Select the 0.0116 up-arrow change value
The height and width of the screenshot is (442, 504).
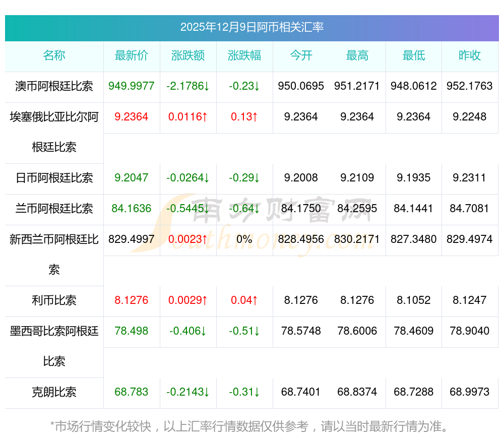point(188,117)
